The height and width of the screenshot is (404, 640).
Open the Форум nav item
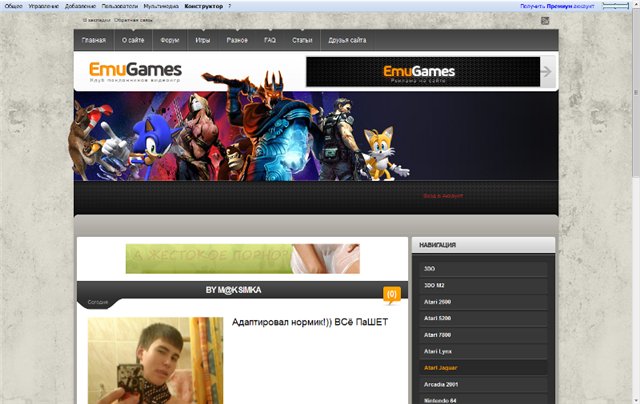coord(170,40)
